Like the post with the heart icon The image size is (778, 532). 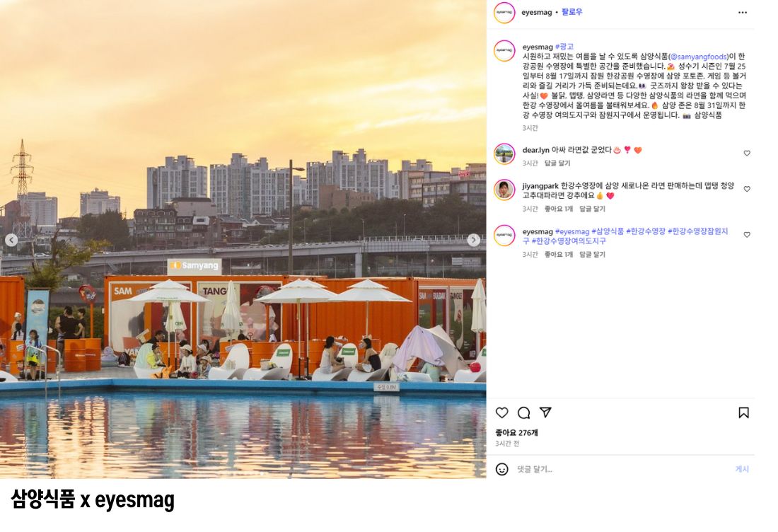pyautogui.click(x=501, y=413)
